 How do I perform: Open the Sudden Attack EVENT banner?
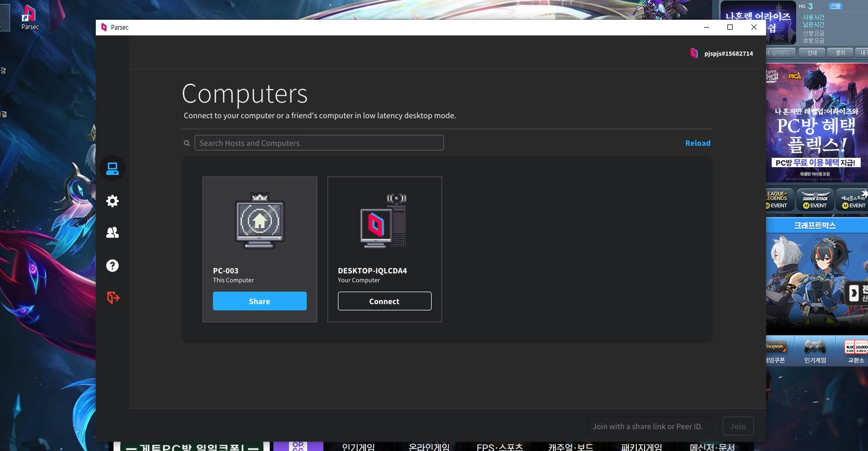(x=815, y=199)
